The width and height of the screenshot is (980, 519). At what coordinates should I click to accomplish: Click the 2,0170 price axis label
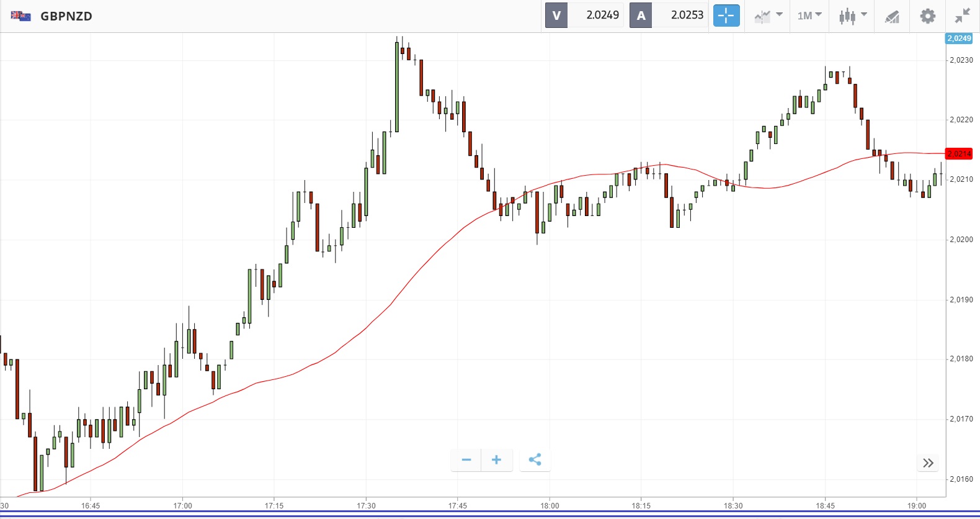pyautogui.click(x=961, y=419)
